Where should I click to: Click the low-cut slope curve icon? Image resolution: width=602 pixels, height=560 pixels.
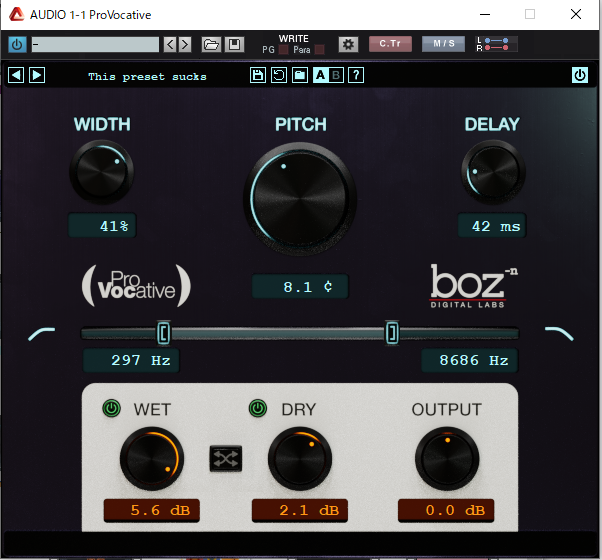pos(42,334)
